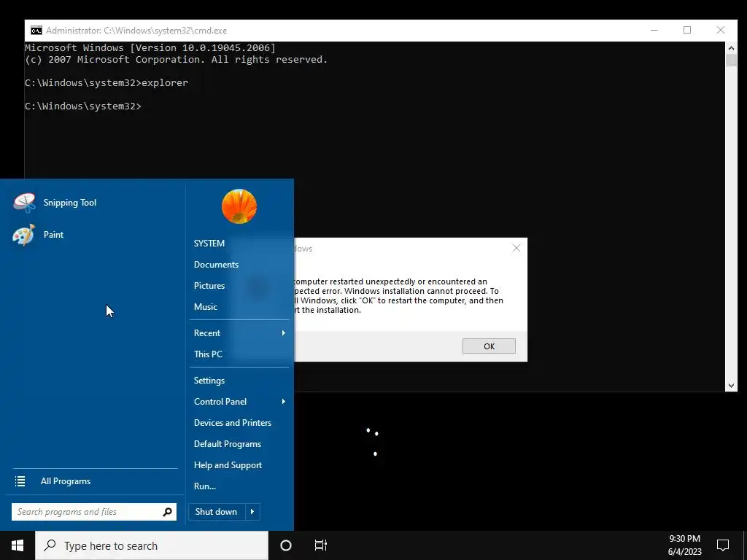
Task: Click the orange flower user picture
Action: (239, 206)
